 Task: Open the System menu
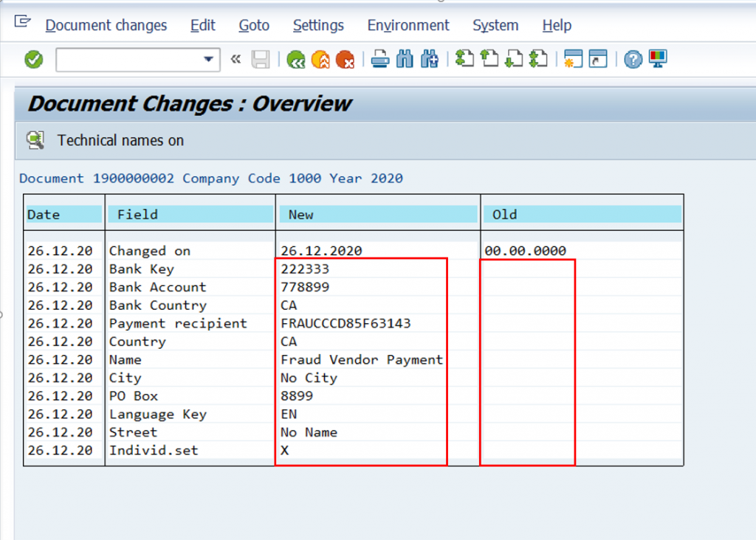[x=495, y=25]
